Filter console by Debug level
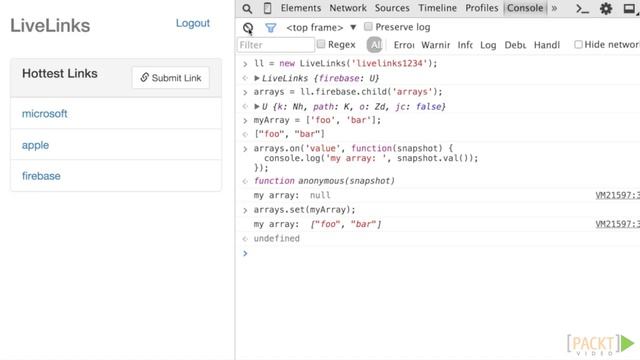This screenshot has height=360, width=640. (515, 45)
